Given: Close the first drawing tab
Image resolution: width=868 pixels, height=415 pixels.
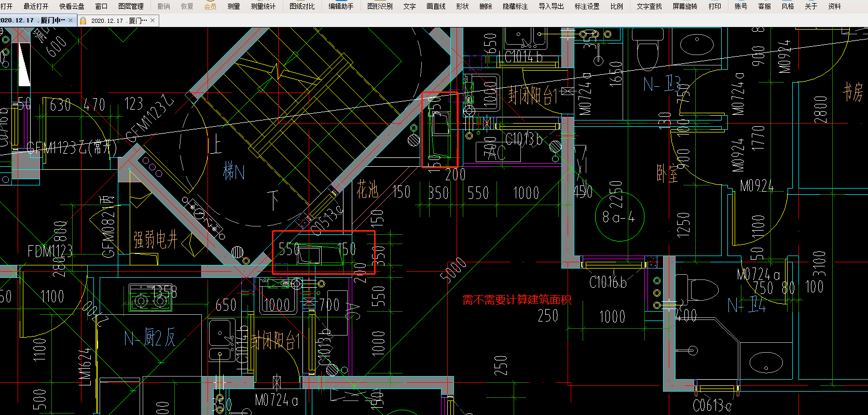Looking at the screenshot, I should 71,20.
